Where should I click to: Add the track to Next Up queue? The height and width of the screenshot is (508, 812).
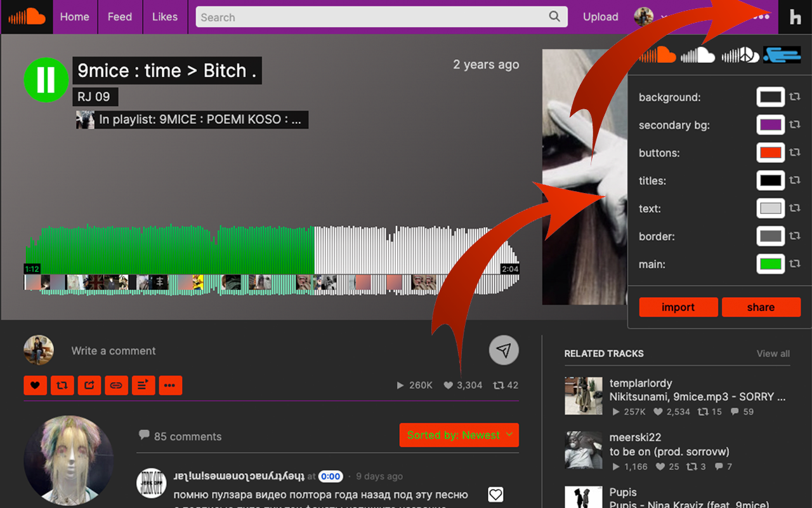[x=143, y=385]
